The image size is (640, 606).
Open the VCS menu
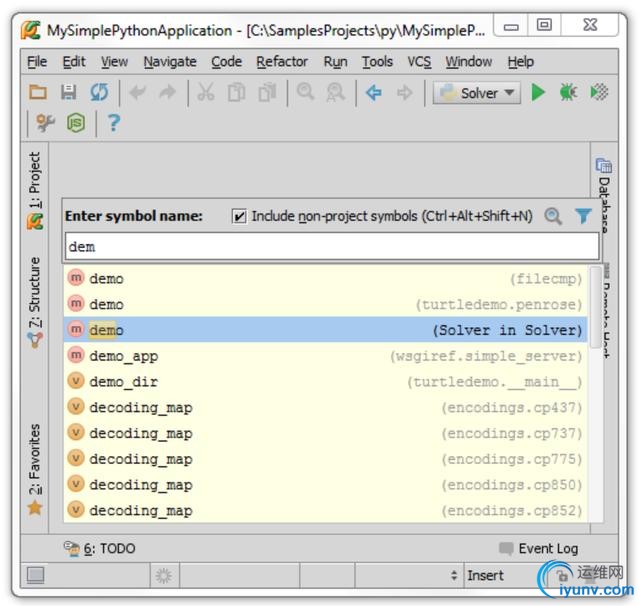coord(419,62)
